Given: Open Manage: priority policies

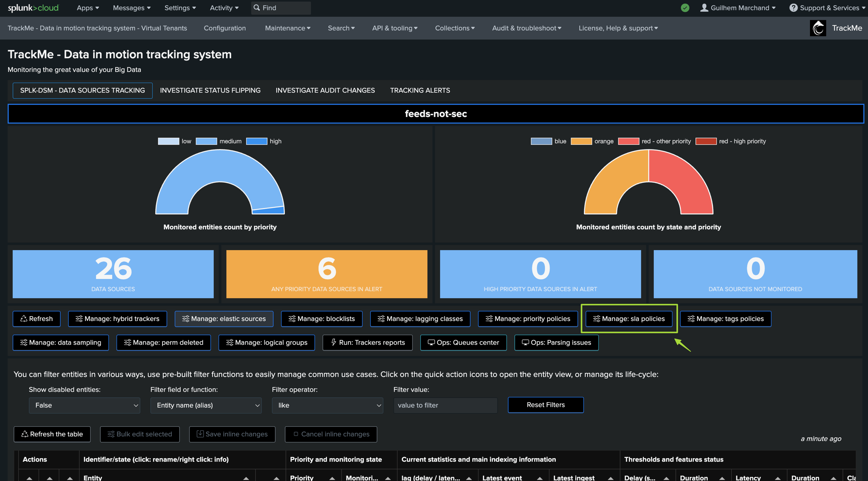Looking at the screenshot, I should [528, 319].
